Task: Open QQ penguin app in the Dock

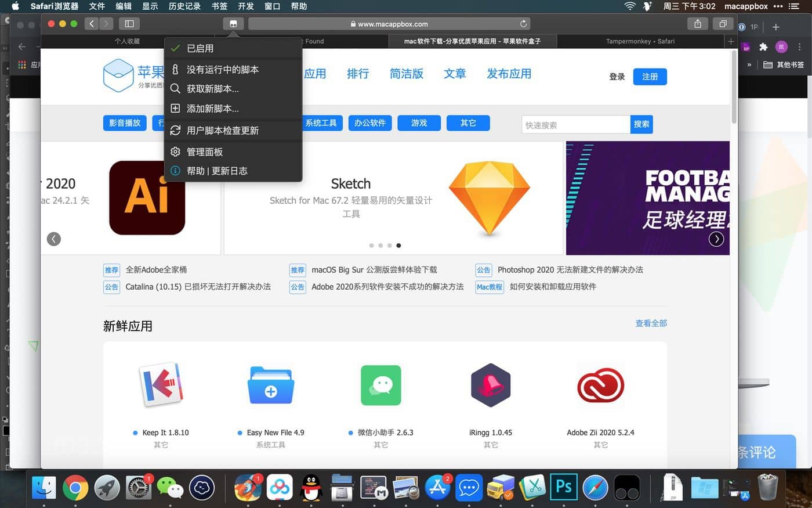Action: coord(311,488)
